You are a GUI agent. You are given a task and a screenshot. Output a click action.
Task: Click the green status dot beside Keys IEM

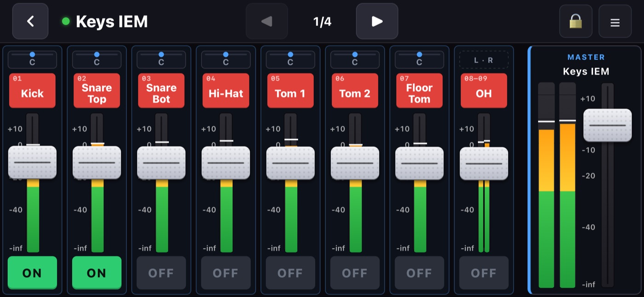click(66, 21)
